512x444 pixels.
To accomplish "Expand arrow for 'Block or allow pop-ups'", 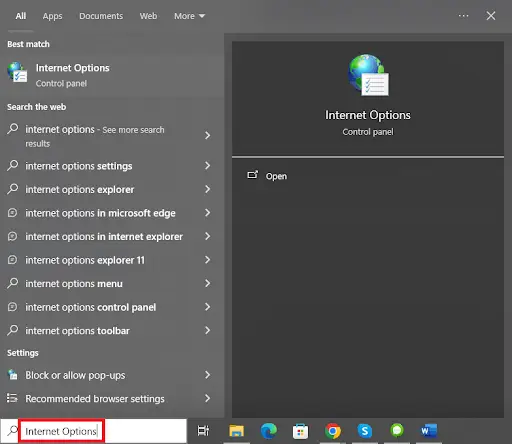I will point(207,375).
